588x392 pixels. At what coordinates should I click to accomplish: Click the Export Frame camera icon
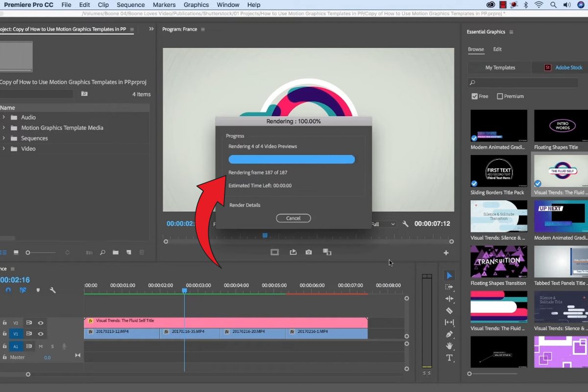[x=309, y=252]
